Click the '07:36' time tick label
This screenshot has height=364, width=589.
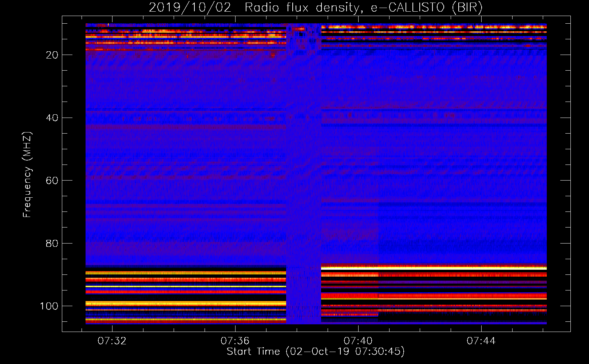(235, 341)
